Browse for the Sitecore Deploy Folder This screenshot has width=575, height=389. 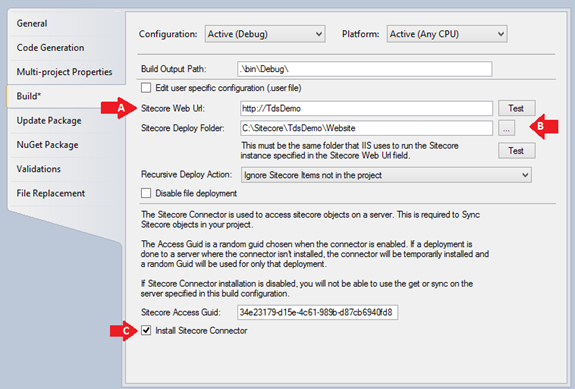[506, 129]
